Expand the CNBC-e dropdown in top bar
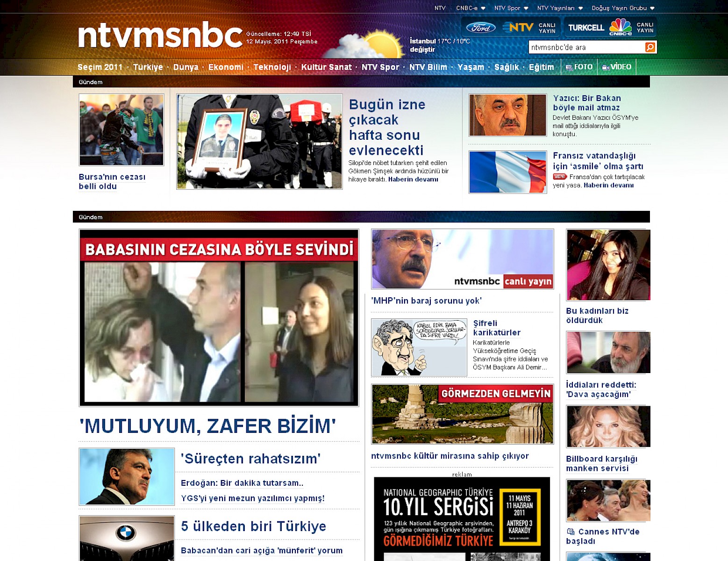Image resolution: width=728 pixels, height=561 pixels. coord(471,8)
